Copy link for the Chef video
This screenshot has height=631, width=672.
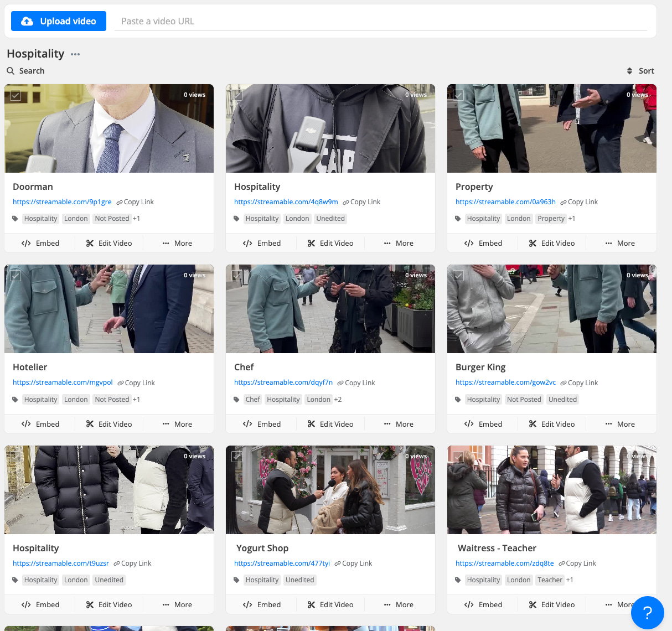pyautogui.click(x=356, y=383)
